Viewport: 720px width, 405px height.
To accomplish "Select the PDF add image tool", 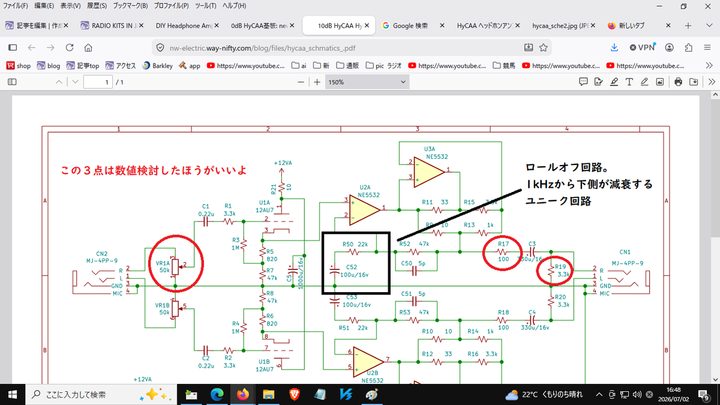I will (x=660, y=82).
